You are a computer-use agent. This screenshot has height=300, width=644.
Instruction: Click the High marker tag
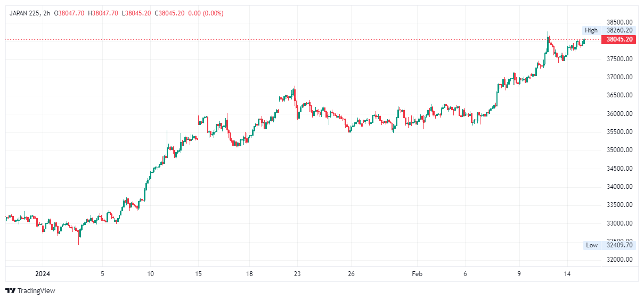coord(591,30)
